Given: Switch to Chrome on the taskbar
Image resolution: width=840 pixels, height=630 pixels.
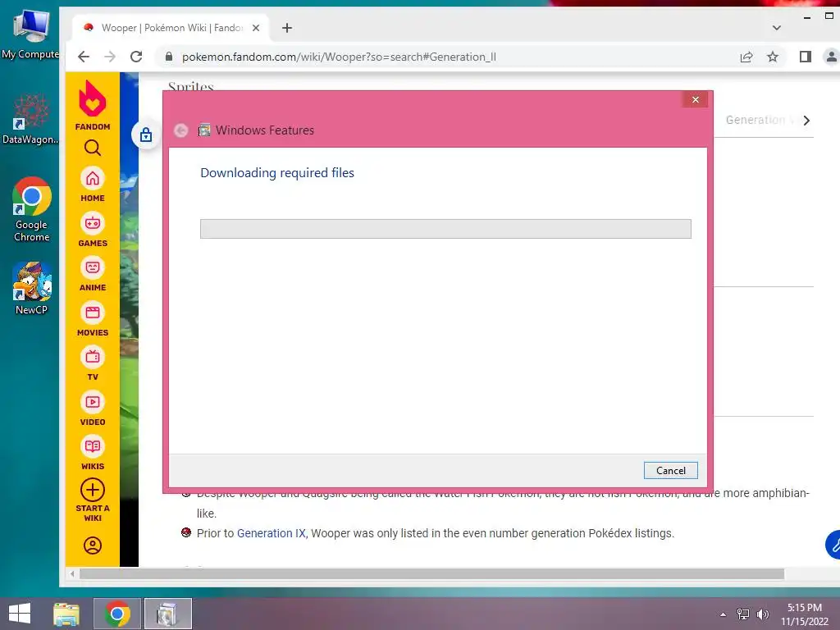Looking at the screenshot, I should tap(117, 614).
